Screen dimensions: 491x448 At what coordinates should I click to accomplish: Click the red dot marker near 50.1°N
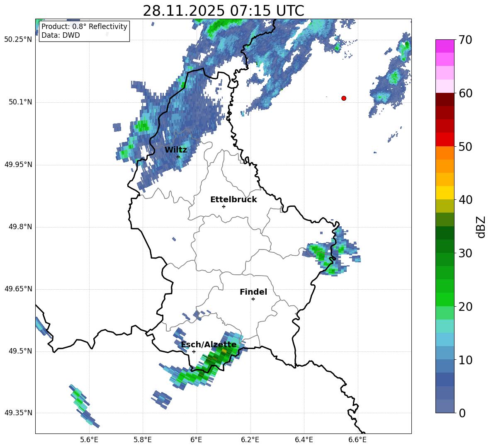tap(344, 98)
